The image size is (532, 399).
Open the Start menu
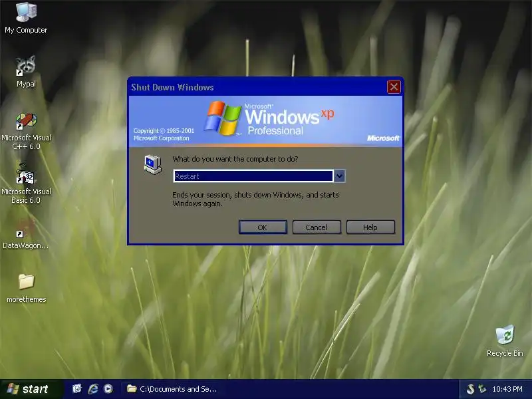pyautogui.click(x=31, y=389)
